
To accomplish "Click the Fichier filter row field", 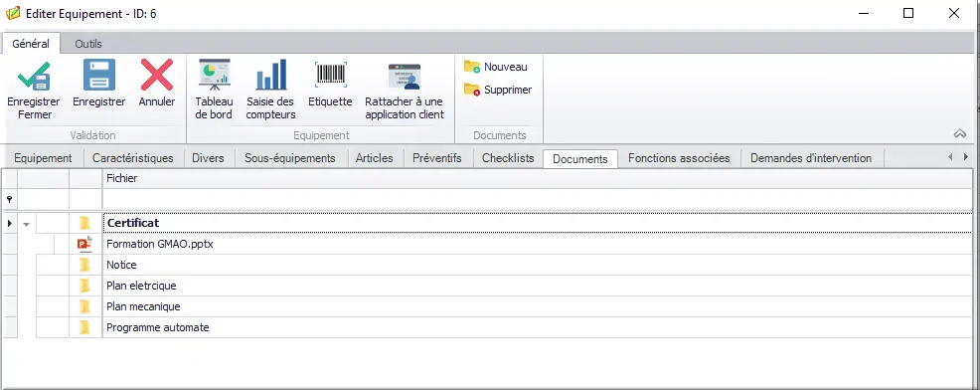I will (x=537, y=199).
